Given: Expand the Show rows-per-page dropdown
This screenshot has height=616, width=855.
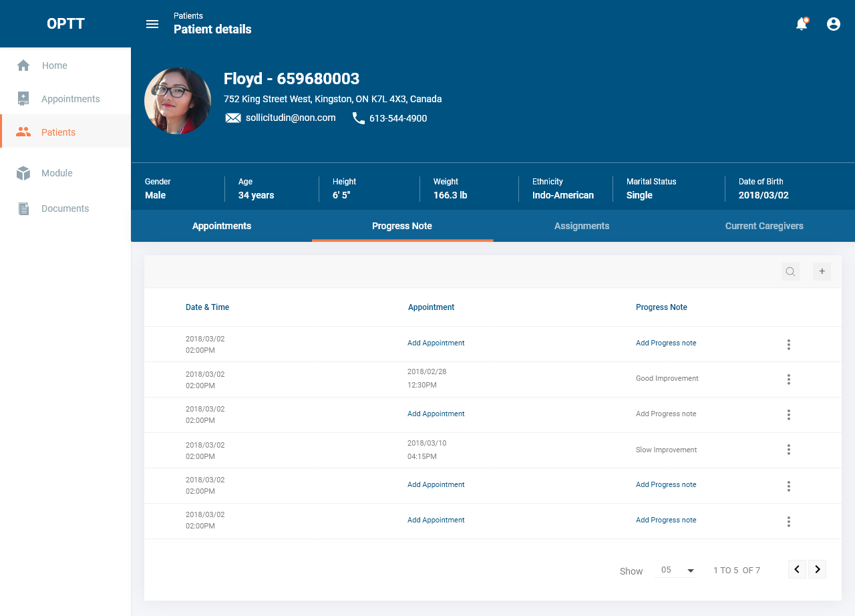Looking at the screenshot, I should tap(677, 570).
